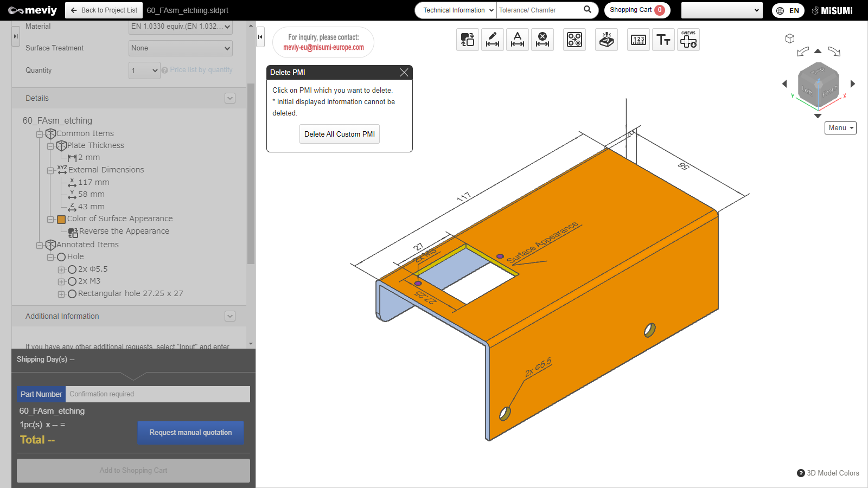Go Back to Project List
This screenshot has height=488, width=868.
[x=104, y=10]
